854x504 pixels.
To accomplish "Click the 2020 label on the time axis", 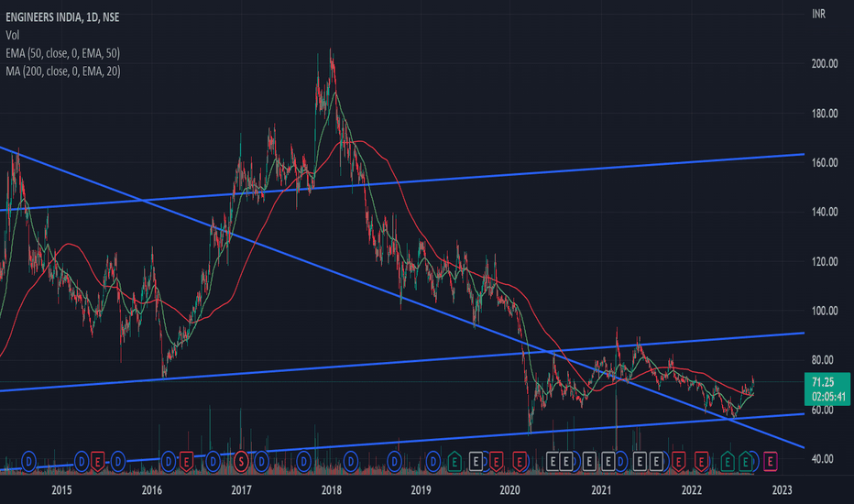I will coord(509,490).
